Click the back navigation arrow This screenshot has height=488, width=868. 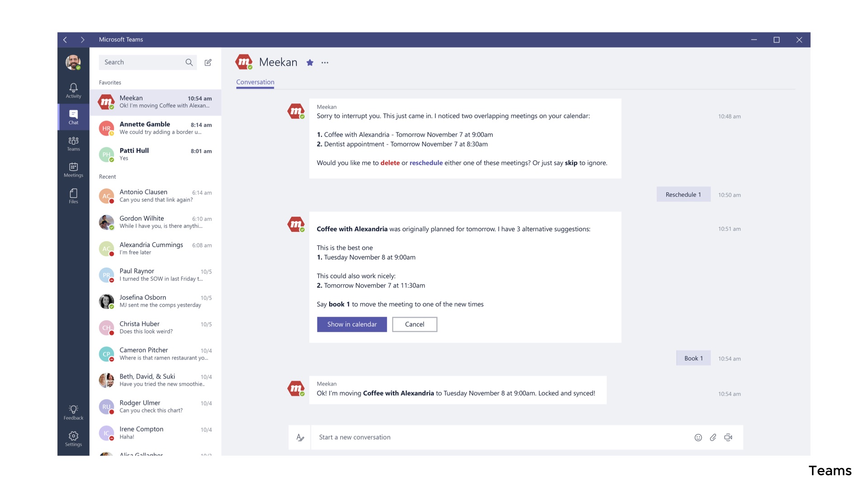[65, 40]
